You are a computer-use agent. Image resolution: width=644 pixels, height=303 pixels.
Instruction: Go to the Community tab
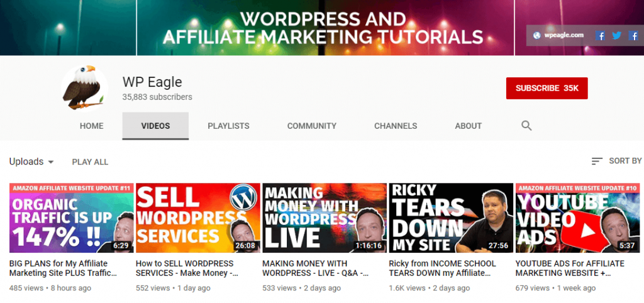click(312, 126)
